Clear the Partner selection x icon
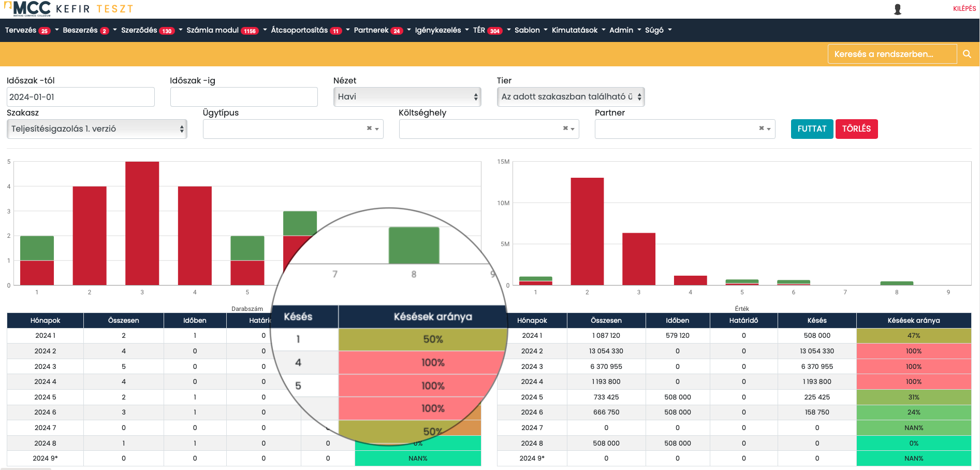The height and width of the screenshot is (470, 980). 762,129
